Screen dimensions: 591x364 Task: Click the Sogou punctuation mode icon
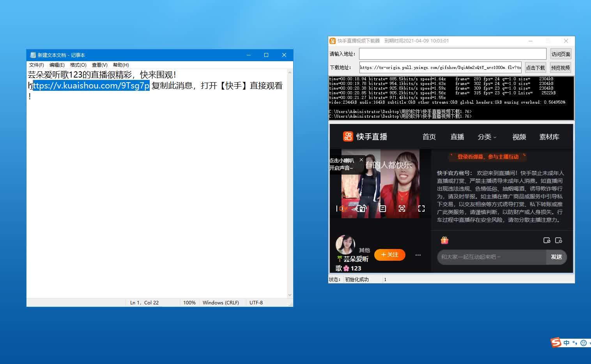(575, 343)
